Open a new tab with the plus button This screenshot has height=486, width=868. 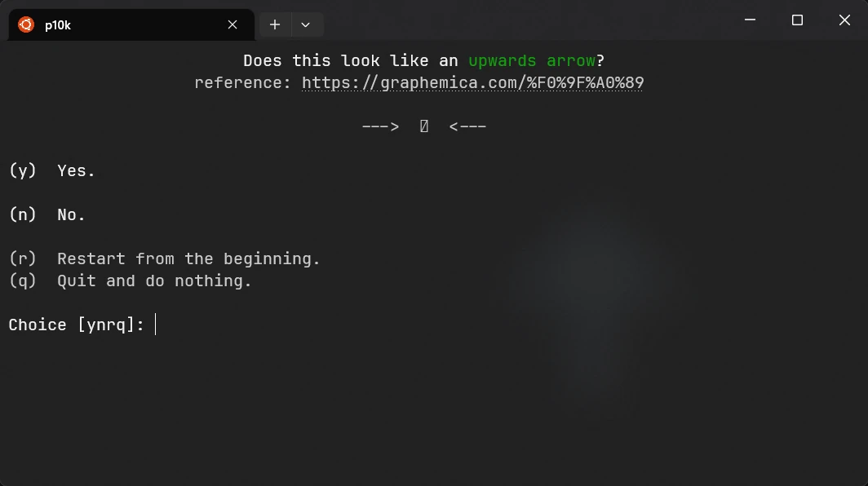click(x=275, y=24)
